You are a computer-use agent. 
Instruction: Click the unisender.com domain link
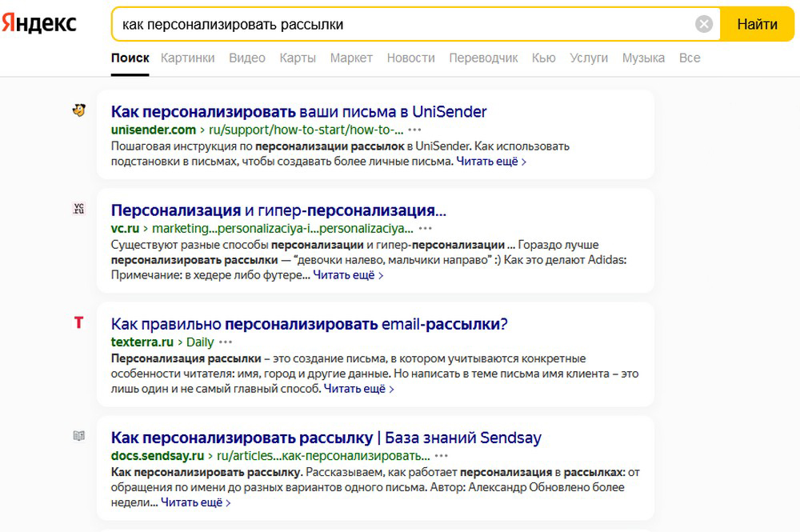[154, 130]
